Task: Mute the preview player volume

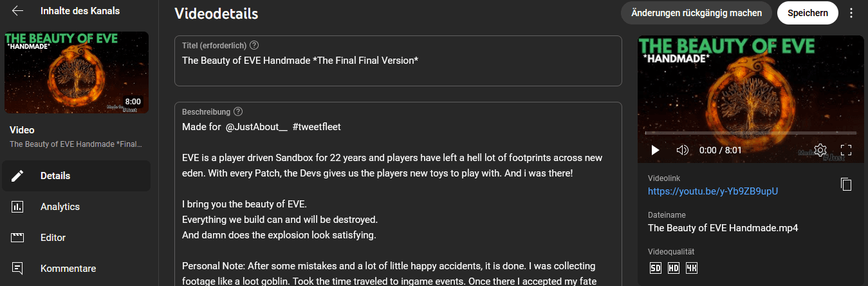Action: tap(683, 150)
